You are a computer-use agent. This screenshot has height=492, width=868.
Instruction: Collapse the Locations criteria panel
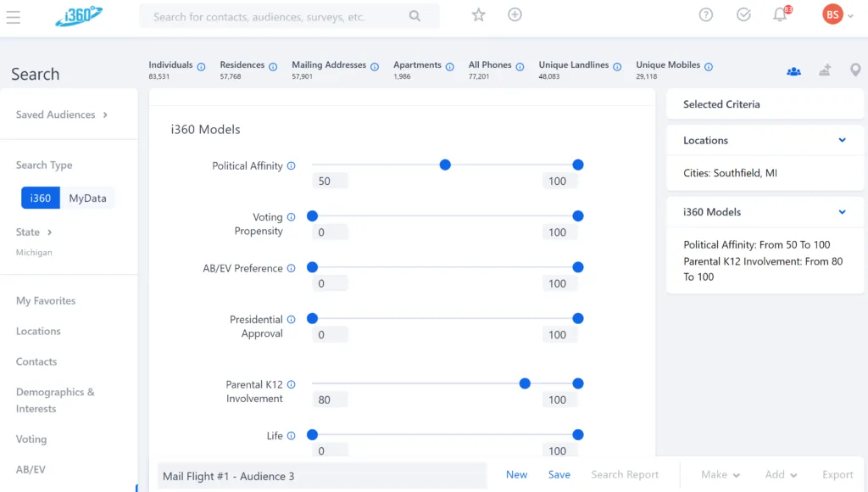coord(842,140)
